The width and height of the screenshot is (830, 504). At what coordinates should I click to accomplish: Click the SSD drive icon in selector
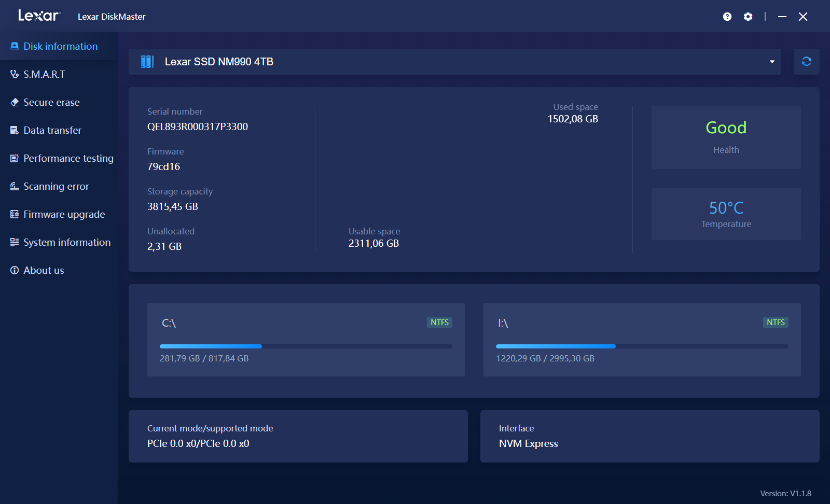[147, 62]
